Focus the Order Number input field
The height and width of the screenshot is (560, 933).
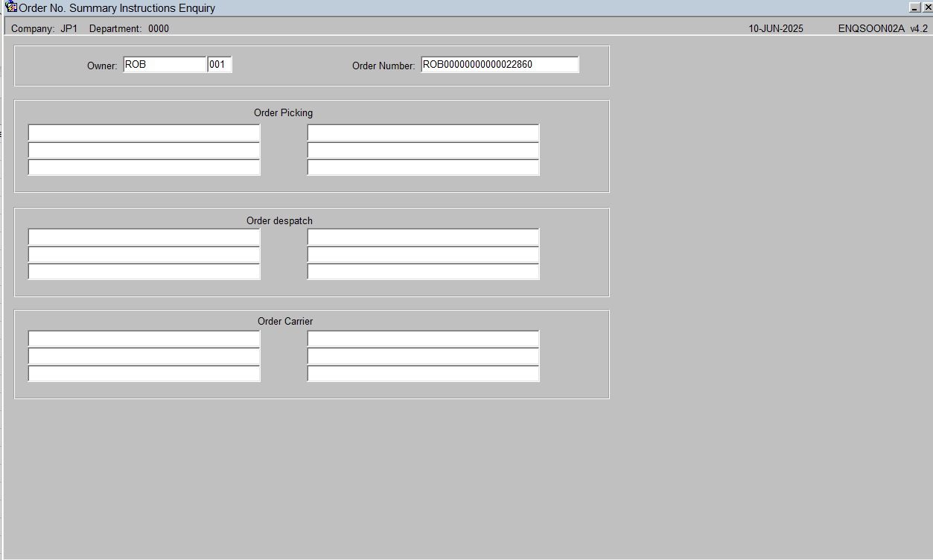pyautogui.click(x=500, y=65)
